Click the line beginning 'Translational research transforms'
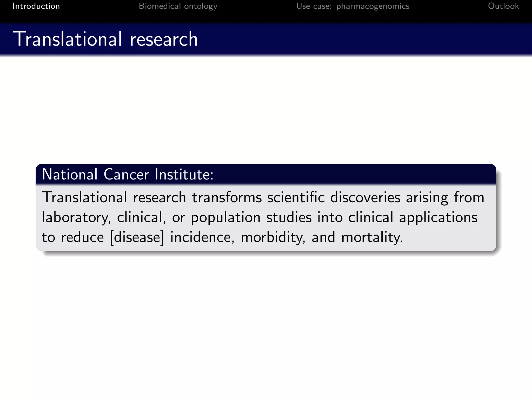 [x=263, y=197]
